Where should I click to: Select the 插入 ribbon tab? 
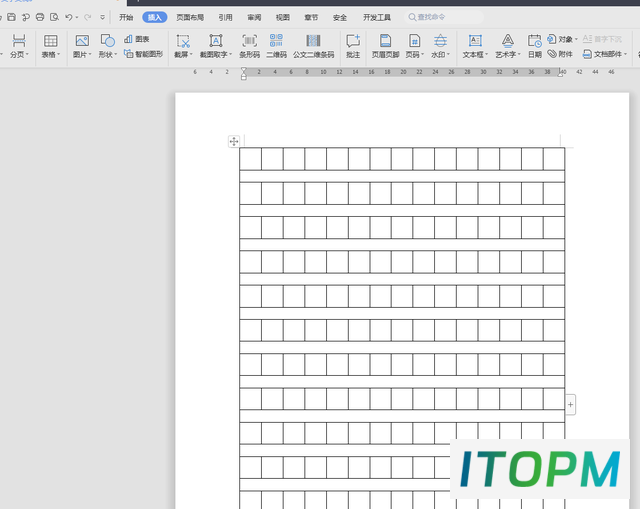point(155,17)
